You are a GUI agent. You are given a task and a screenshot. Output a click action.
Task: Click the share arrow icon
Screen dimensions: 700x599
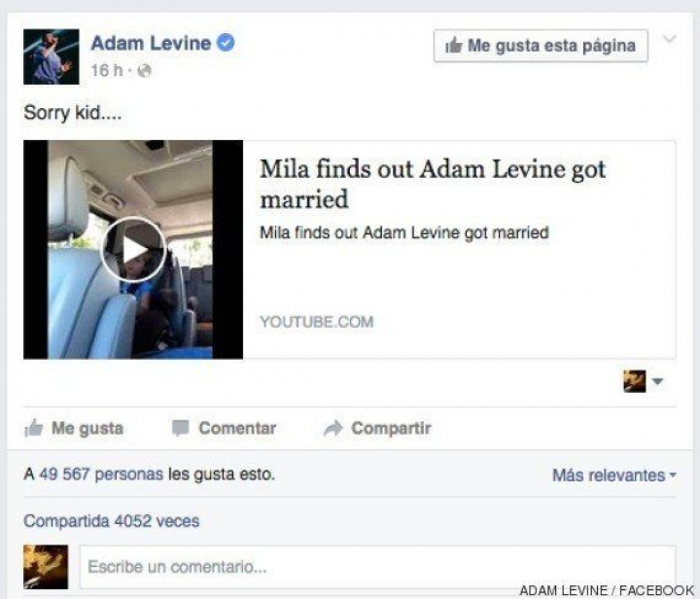tap(332, 428)
